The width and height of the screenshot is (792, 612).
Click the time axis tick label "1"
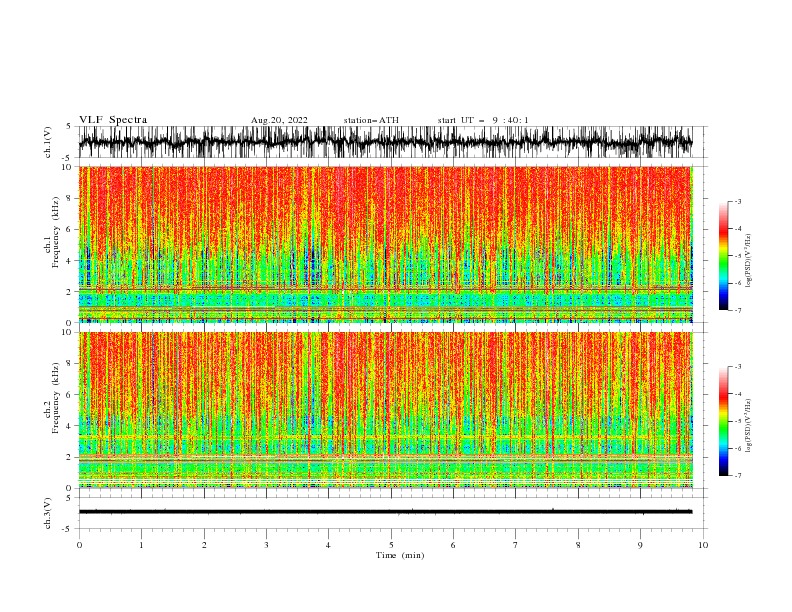pyautogui.click(x=141, y=545)
